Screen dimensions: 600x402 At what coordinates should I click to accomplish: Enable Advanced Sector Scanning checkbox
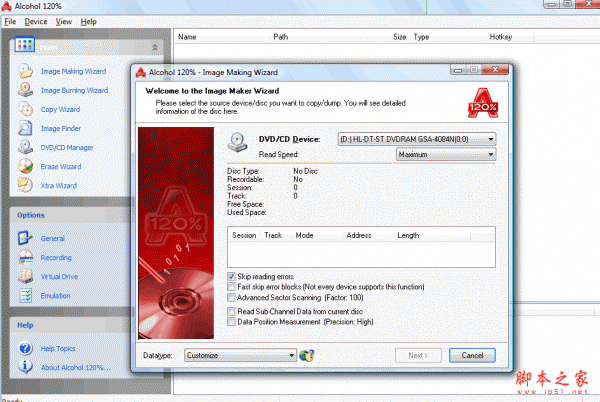coord(231,297)
